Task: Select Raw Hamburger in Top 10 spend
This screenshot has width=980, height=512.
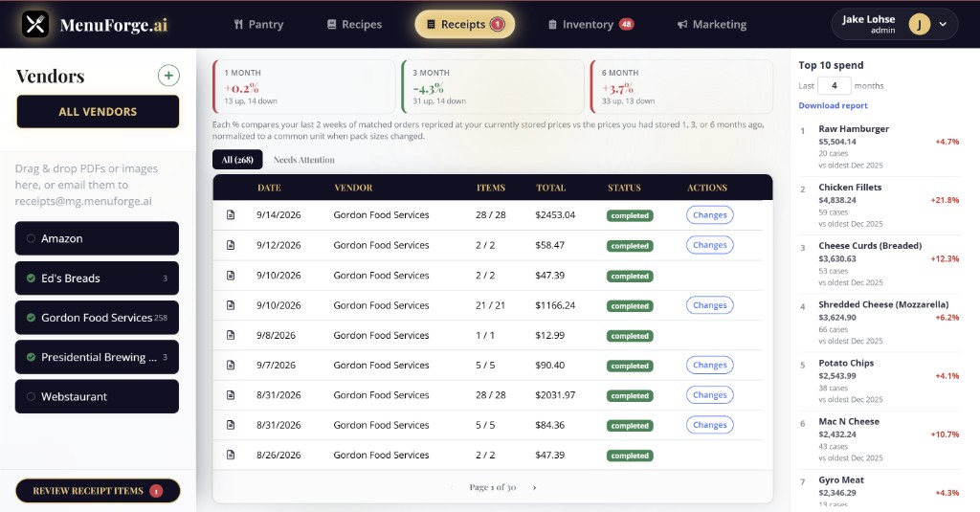Action: coord(880,147)
